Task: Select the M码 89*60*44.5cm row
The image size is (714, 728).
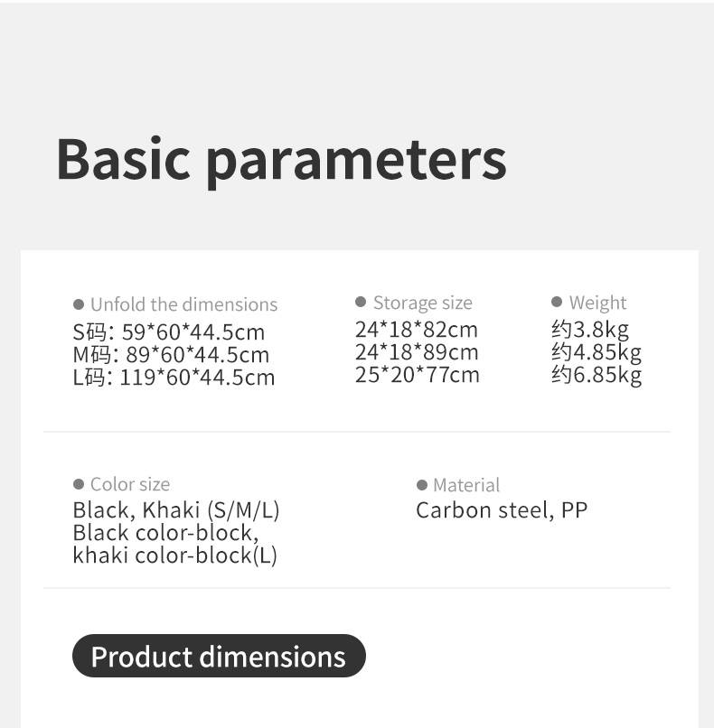Action: [x=171, y=354]
